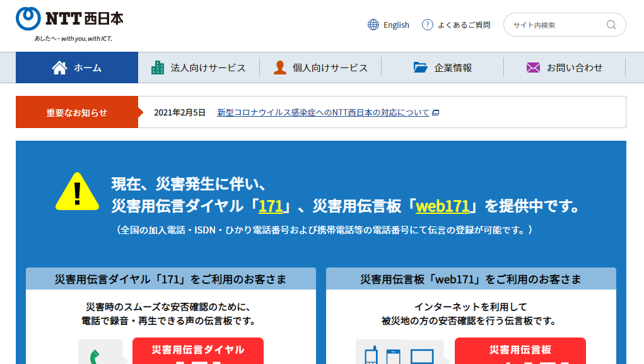Click the globe icon beside English
This screenshot has width=644, height=364.
click(373, 25)
